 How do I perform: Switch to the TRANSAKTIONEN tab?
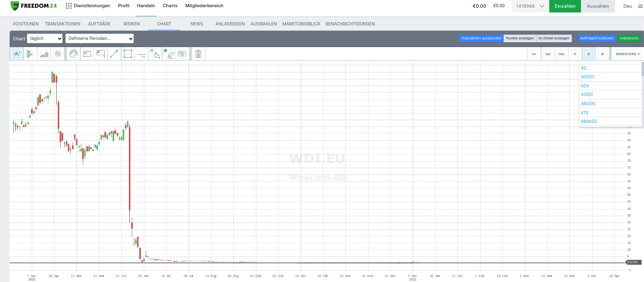(63, 24)
